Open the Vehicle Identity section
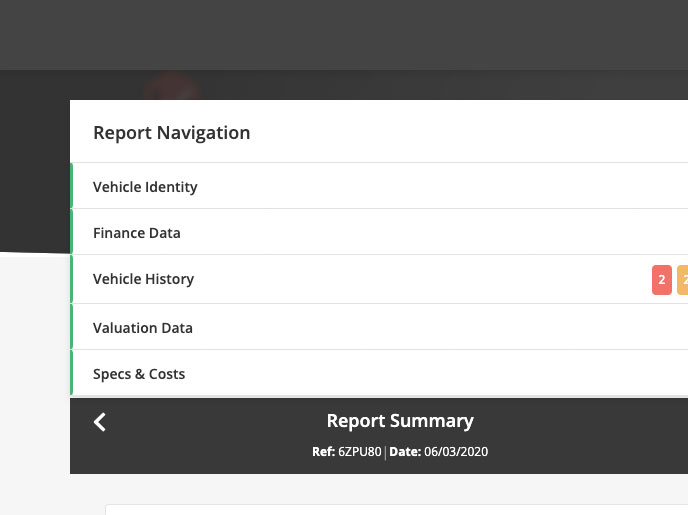The height and width of the screenshot is (515, 688). click(145, 187)
